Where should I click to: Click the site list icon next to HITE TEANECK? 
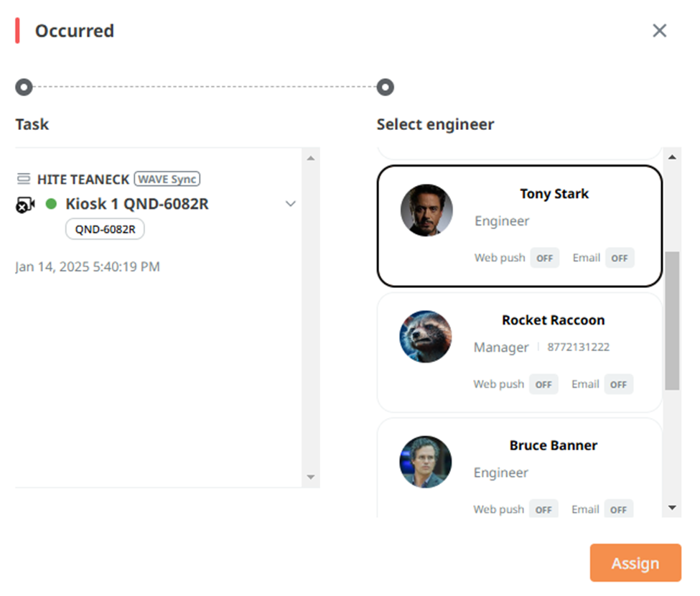(24, 179)
